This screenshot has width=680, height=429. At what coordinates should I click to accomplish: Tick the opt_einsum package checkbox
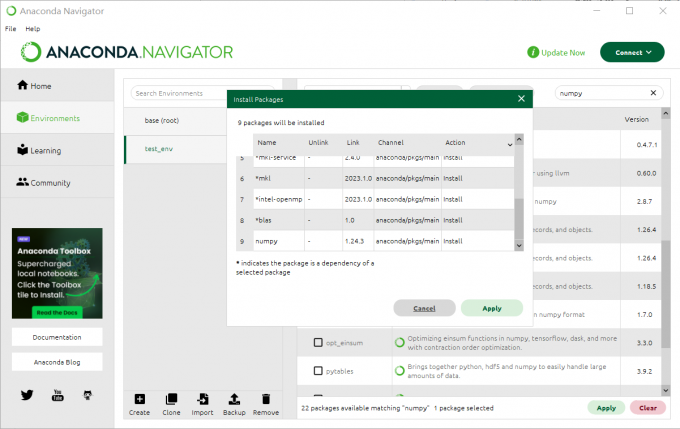point(318,343)
